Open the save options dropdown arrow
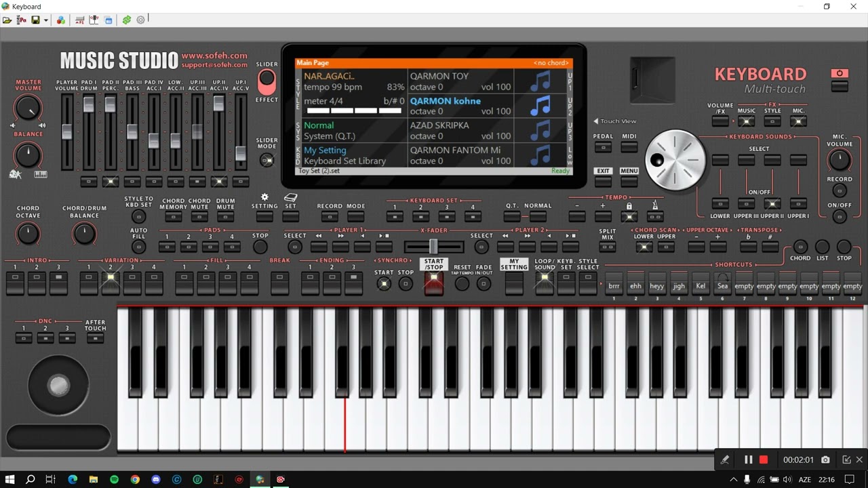The image size is (868, 488). [x=45, y=20]
